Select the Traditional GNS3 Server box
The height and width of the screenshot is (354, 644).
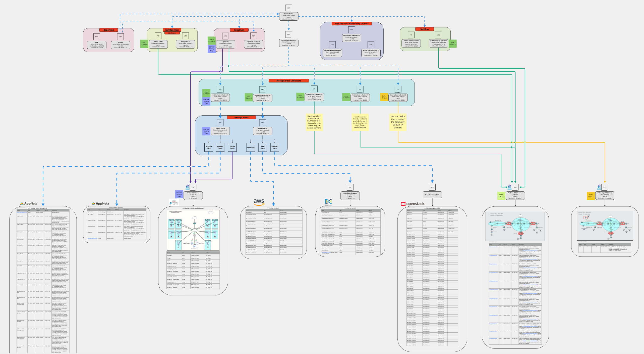pos(515,196)
